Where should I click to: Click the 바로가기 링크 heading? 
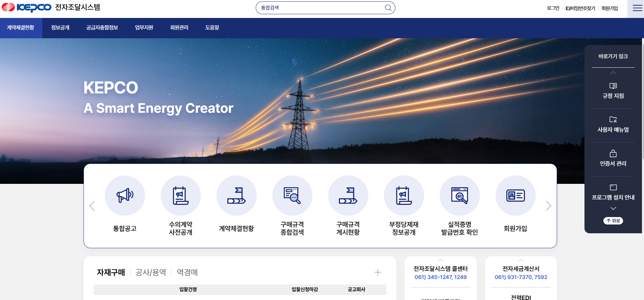pyautogui.click(x=613, y=56)
